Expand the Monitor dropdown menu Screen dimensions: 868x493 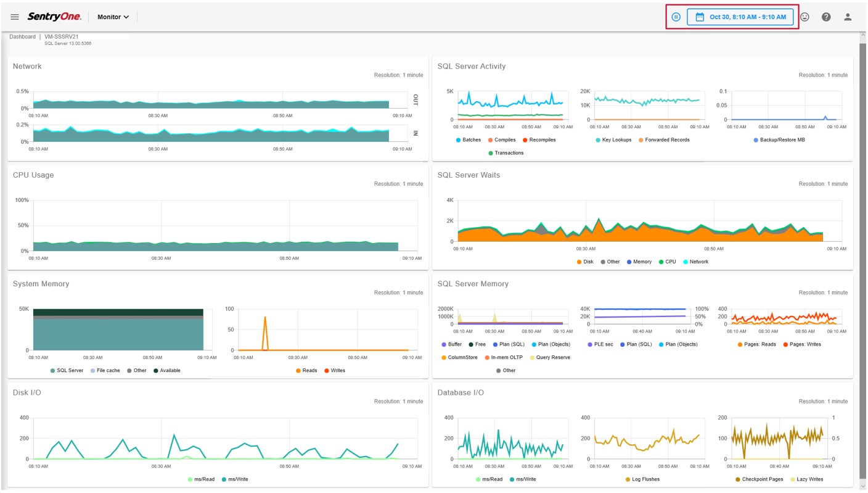(113, 17)
